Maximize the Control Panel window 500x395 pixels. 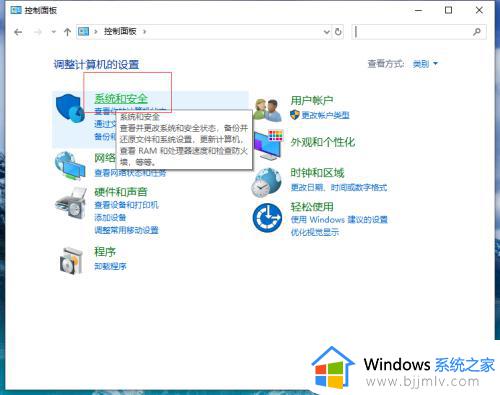449,10
